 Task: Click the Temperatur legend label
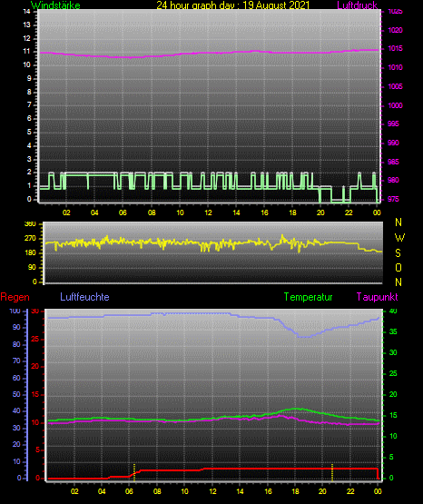pyautogui.click(x=308, y=297)
